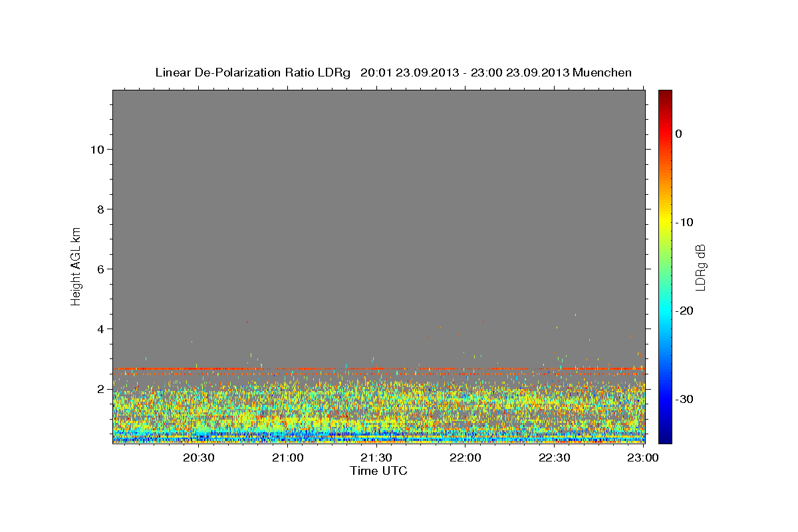Click the plot title 'Linear De-Polarization Ratio LDRg'
Screen dimensions: 798x532
click(253, 72)
